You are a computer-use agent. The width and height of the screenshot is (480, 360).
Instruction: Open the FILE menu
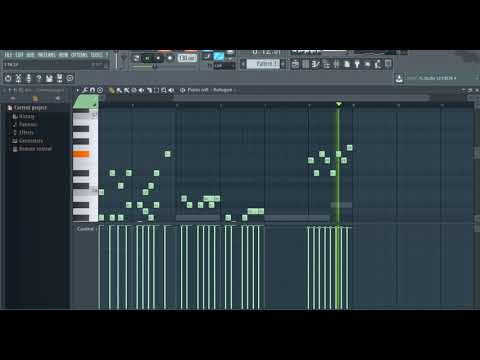click(x=8, y=54)
